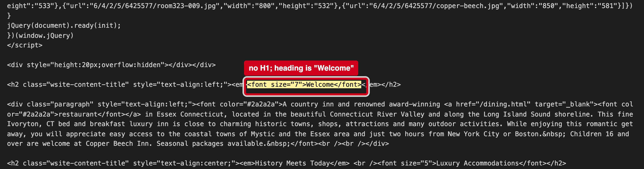Click the word award-winning

point(414,104)
